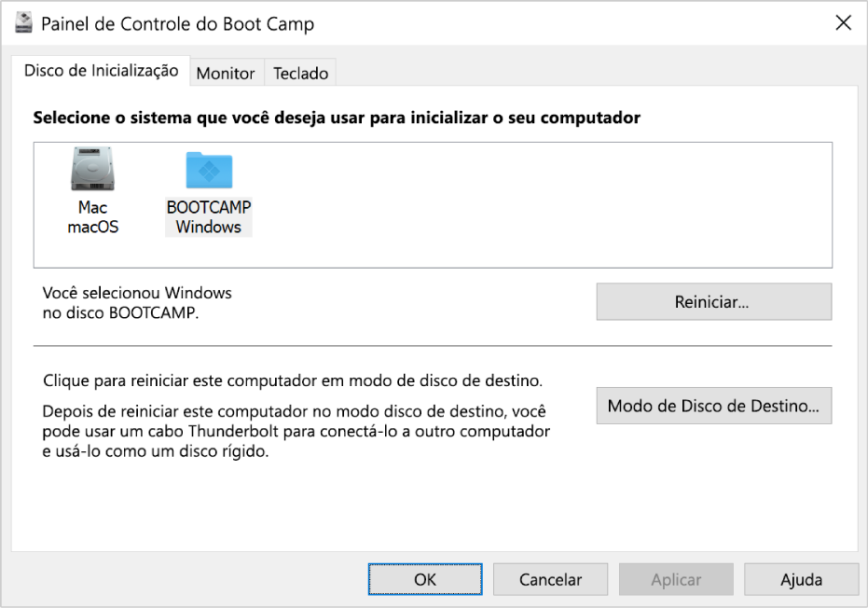Screen dimensions: 868x608
Task: Click the Cancelar button
Action: [x=550, y=580]
